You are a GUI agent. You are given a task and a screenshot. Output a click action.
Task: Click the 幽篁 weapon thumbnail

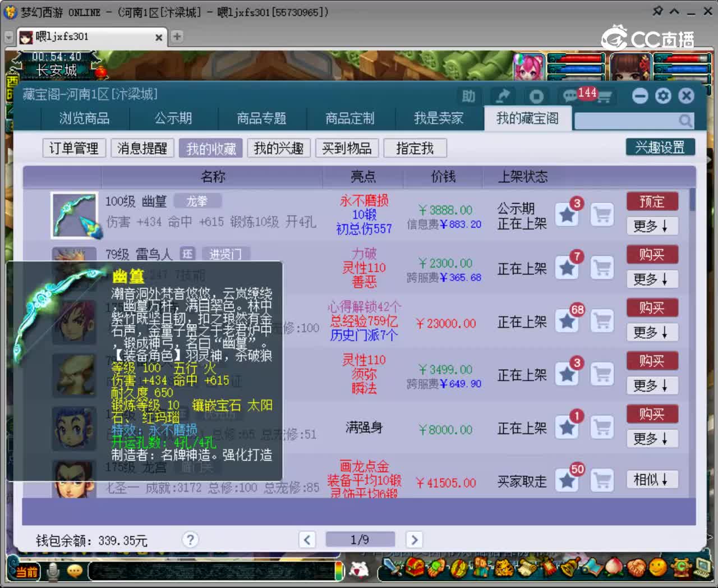tap(75, 215)
